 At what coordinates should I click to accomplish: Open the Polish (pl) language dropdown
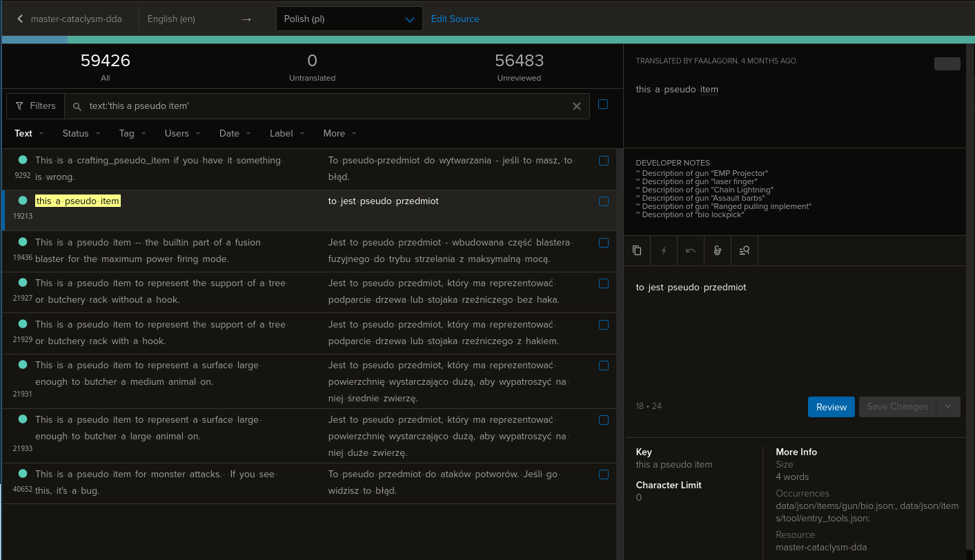coord(348,19)
